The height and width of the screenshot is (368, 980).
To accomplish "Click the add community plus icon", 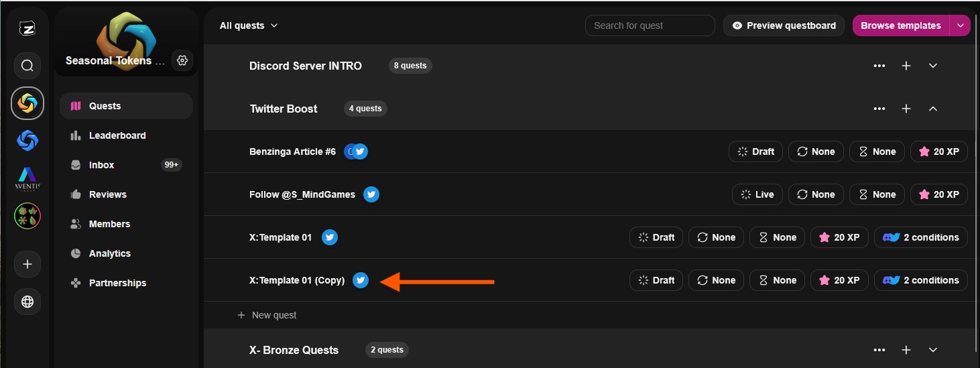I will click(27, 264).
